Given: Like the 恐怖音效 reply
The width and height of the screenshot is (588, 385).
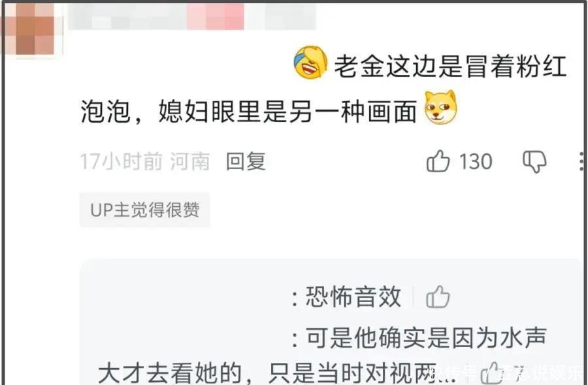Looking at the screenshot, I should pyautogui.click(x=438, y=297).
